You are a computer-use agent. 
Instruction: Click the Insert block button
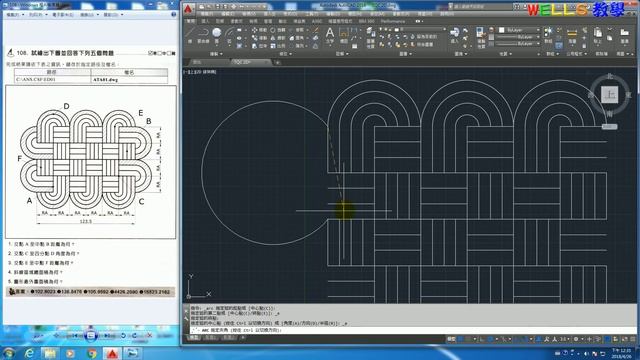coord(454,36)
